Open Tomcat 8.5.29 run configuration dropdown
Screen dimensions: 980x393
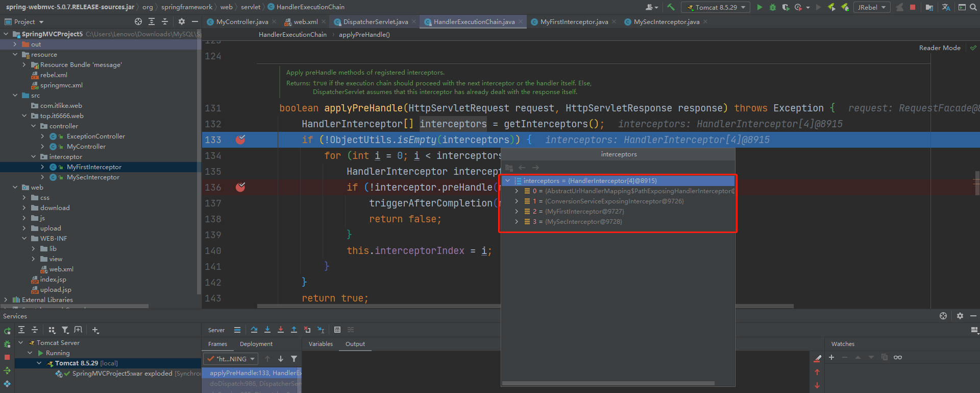716,7
